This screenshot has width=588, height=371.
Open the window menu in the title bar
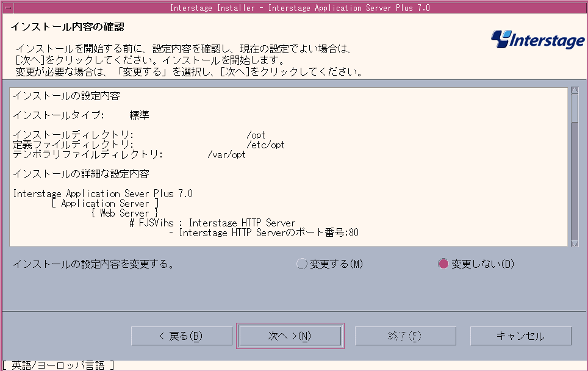tap(7, 7)
